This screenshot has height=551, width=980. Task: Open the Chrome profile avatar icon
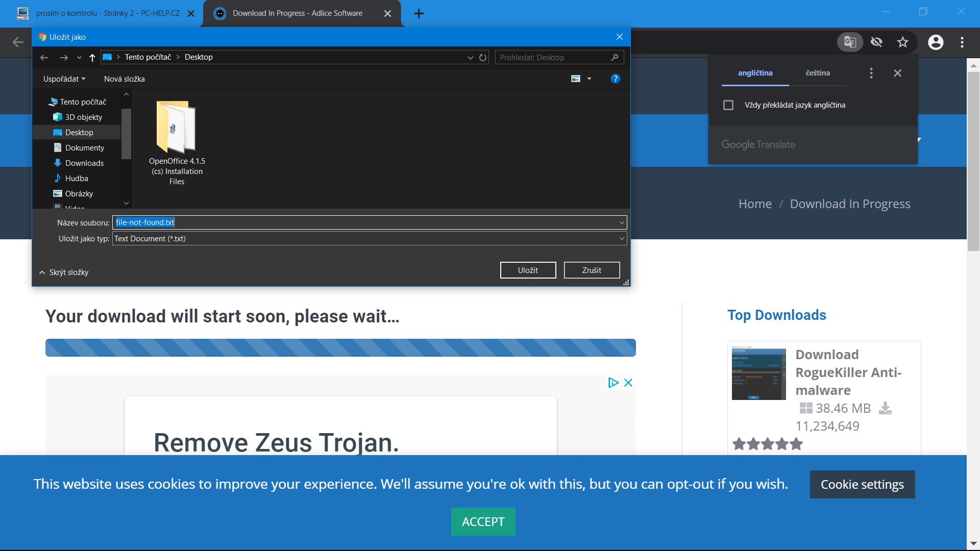[936, 42]
